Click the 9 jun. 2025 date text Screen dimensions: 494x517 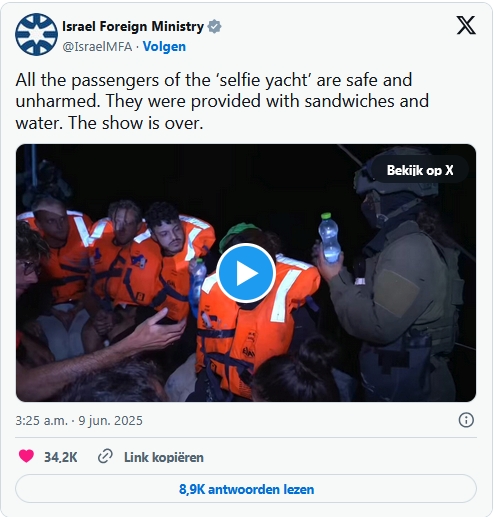click(x=110, y=420)
